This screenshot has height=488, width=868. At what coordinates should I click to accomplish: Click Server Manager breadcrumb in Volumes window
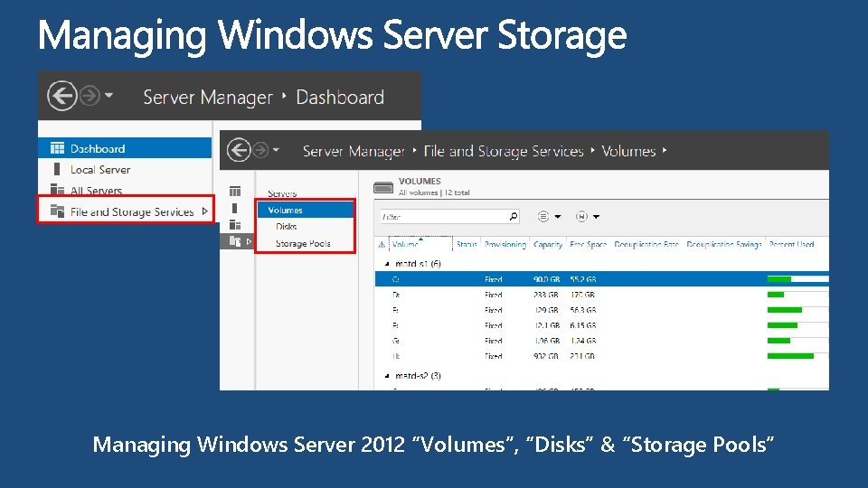tap(354, 151)
